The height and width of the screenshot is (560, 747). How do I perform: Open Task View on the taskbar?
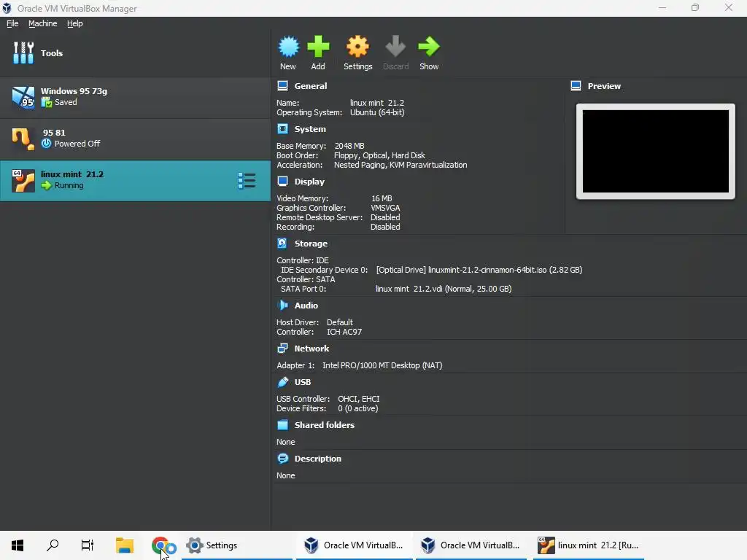click(88, 545)
